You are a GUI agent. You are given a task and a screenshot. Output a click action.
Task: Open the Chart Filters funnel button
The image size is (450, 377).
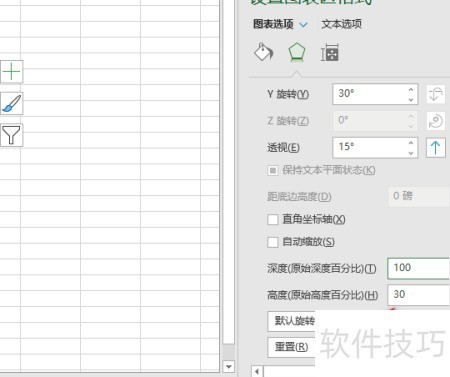click(11, 135)
